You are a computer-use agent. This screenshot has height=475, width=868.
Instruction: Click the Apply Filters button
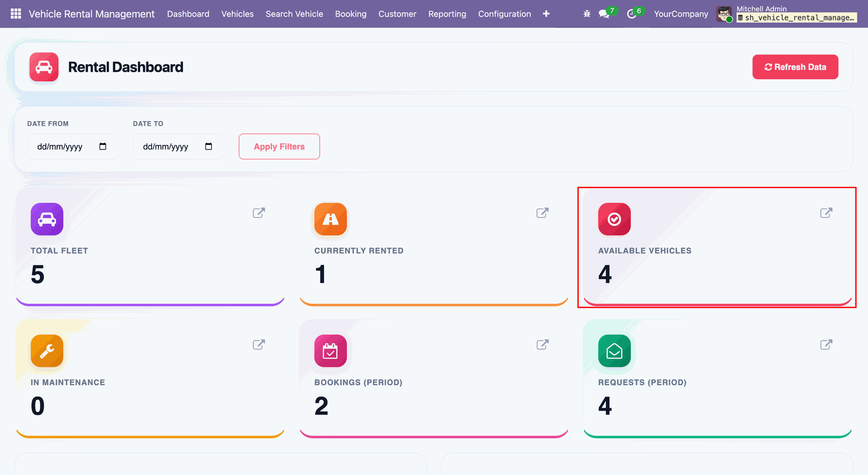(279, 146)
